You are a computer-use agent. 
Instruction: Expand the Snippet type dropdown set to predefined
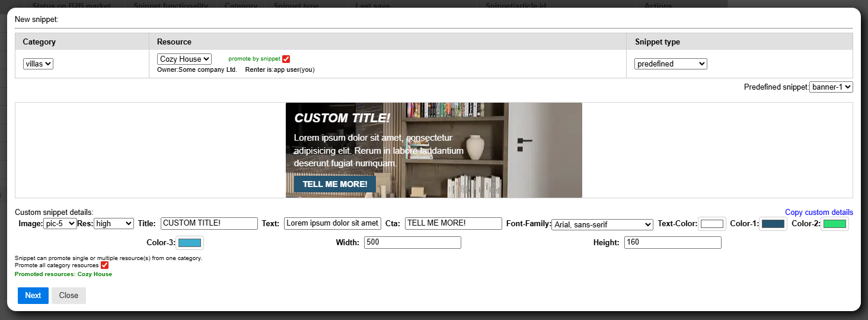[671, 64]
